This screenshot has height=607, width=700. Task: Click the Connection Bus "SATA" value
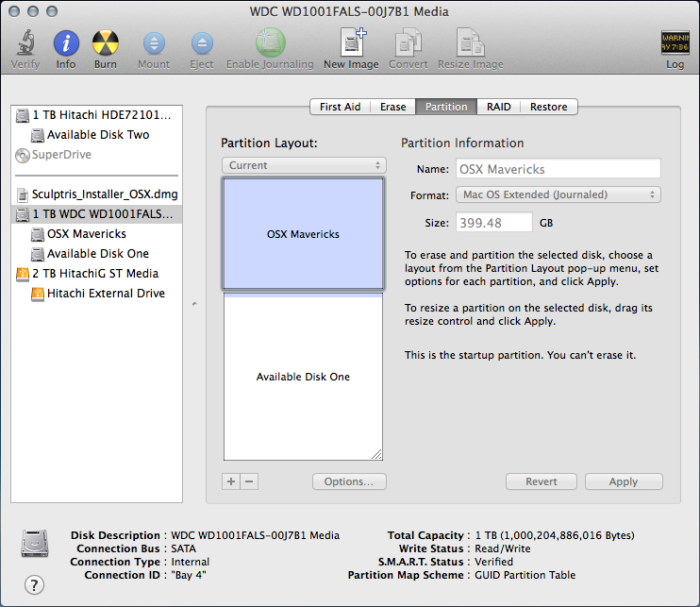(183, 548)
